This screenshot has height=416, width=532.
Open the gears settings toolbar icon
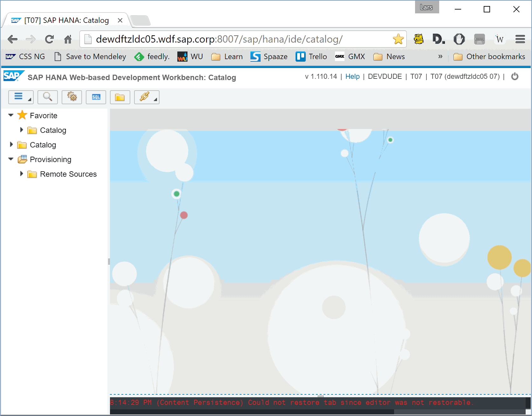tap(72, 97)
